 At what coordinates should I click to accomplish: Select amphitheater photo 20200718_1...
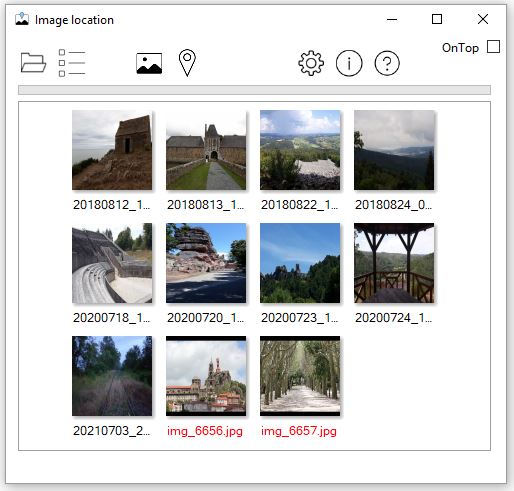(112, 263)
